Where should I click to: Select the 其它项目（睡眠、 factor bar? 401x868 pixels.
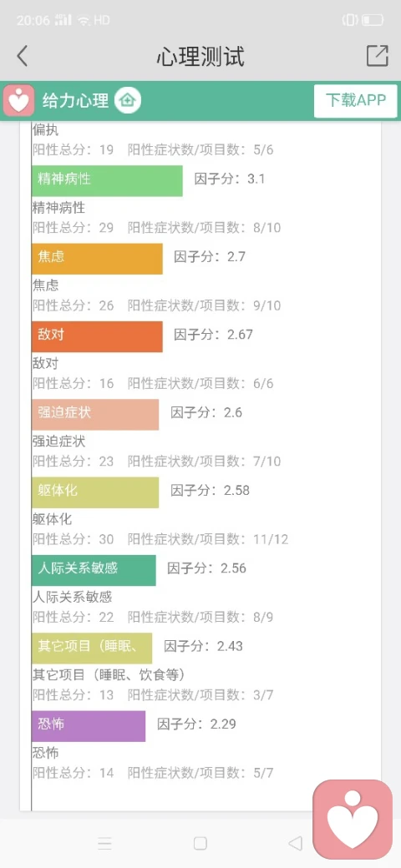92,648
